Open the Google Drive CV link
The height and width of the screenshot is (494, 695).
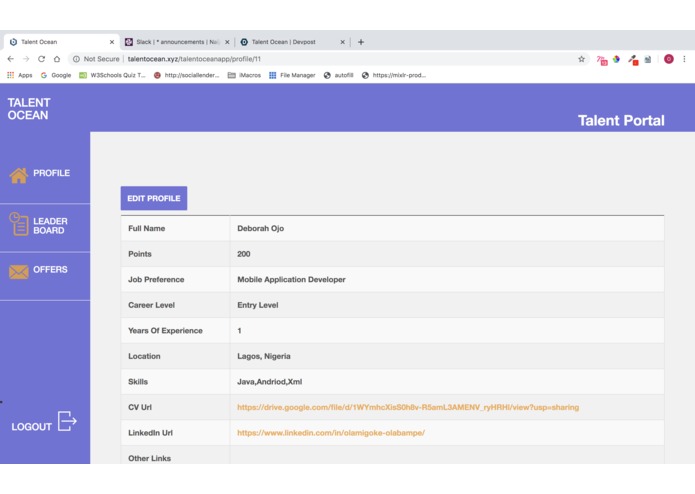coord(408,407)
